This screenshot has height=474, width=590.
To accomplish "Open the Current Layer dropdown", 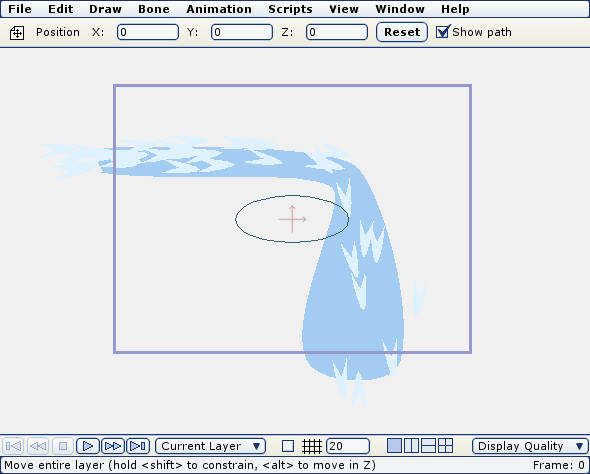I will click(211, 446).
